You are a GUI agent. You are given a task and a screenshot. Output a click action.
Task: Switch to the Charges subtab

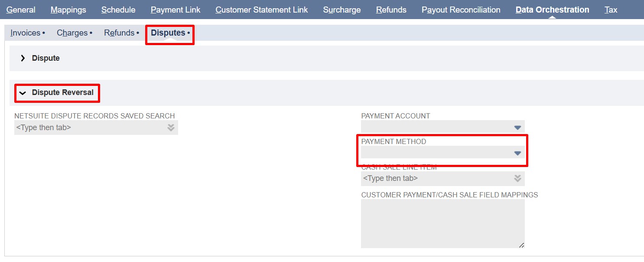click(x=72, y=32)
